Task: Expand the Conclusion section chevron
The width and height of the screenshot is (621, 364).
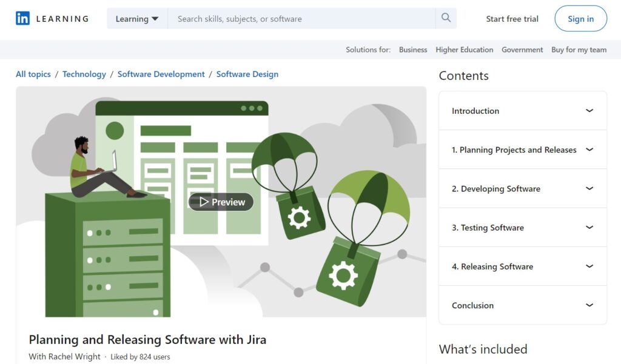Action: point(589,305)
